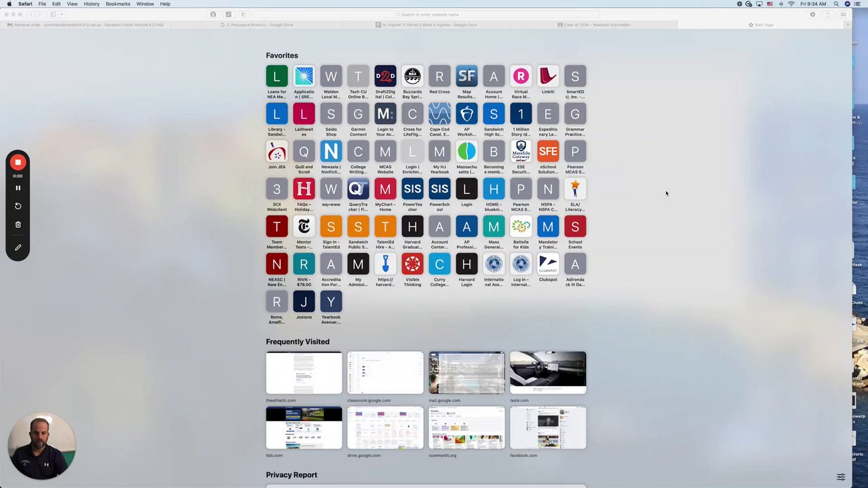Open the HOME blueknights favorite
The image size is (868, 488).
coord(494,189)
